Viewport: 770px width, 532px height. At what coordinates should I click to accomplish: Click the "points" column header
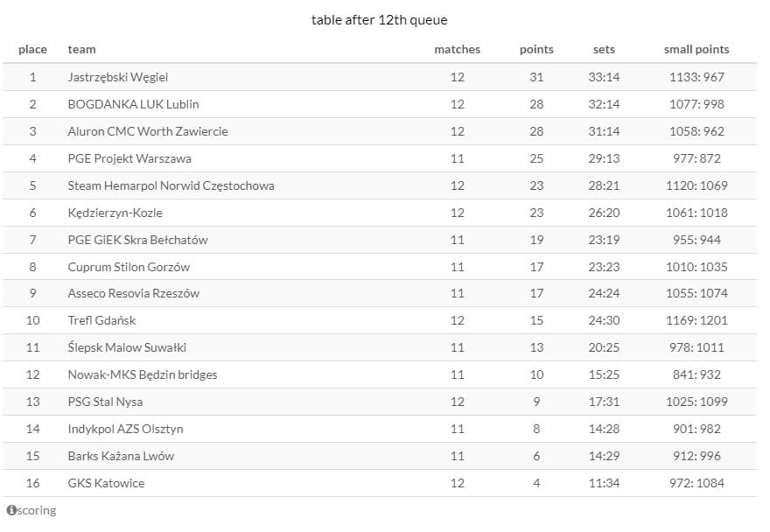coord(536,50)
